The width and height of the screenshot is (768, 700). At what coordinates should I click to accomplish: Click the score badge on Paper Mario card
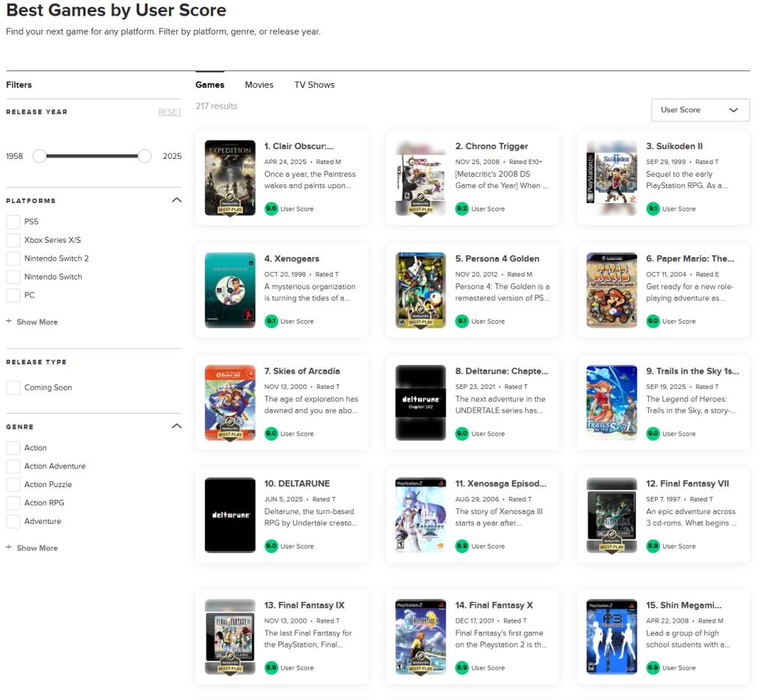653,321
